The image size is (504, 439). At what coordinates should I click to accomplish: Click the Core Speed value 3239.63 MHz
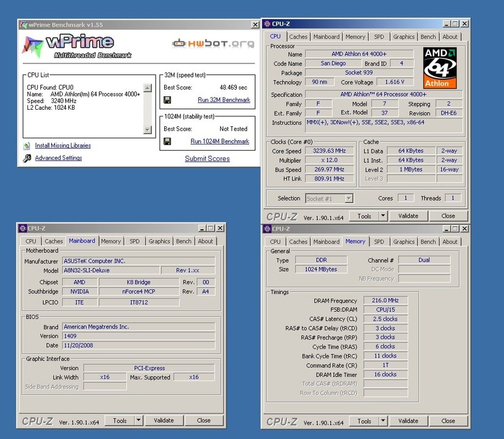(329, 151)
